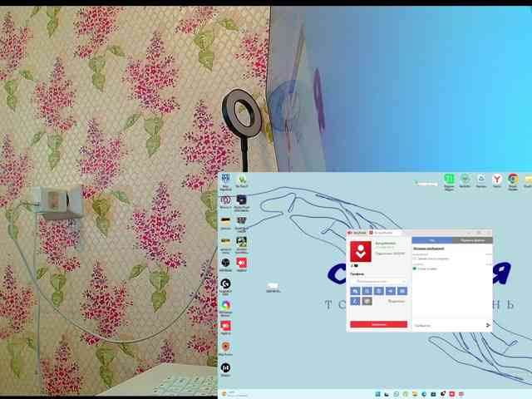
Task: Click the red Disconnect button in AnyDesk
Action: 379,324
